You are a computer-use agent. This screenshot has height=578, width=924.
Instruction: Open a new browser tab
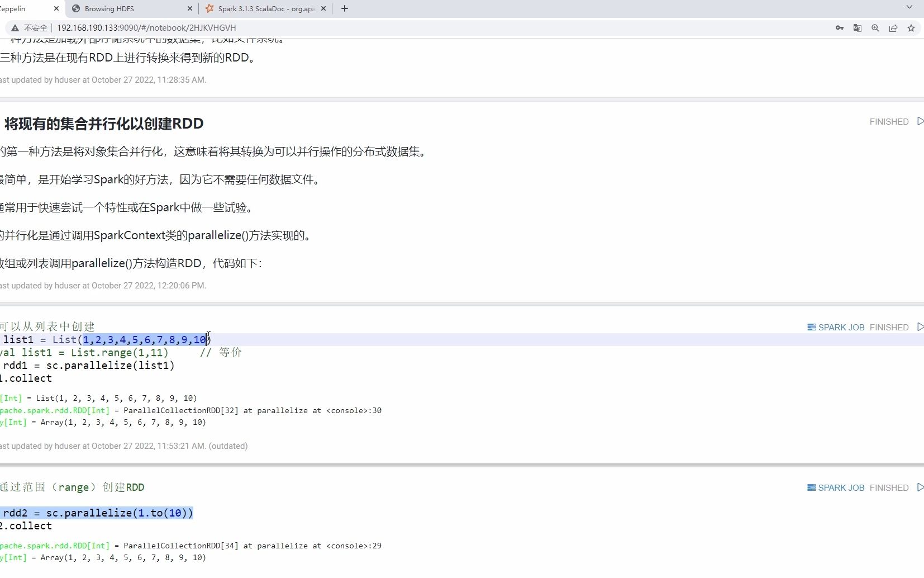[345, 8]
